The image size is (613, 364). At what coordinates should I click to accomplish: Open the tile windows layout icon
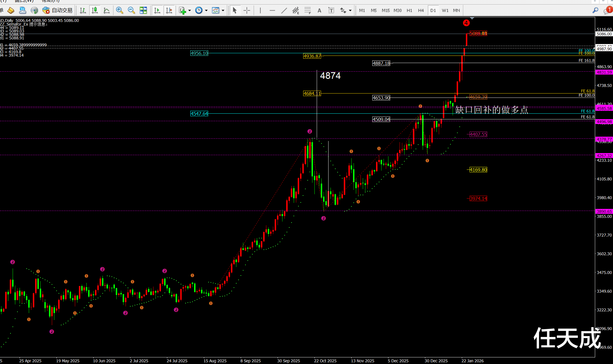point(143,11)
